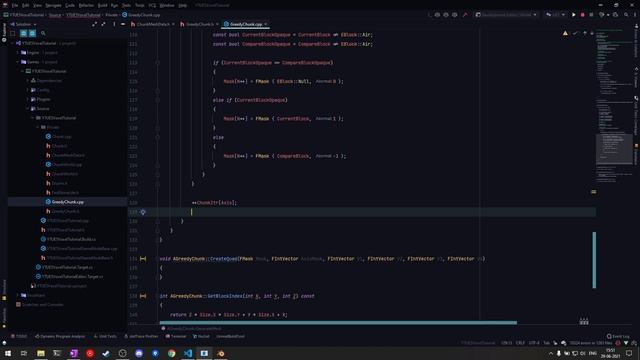The image size is (640, 360).
Task: Toggle fold marker at the if statement line
Action: (158, 62)
